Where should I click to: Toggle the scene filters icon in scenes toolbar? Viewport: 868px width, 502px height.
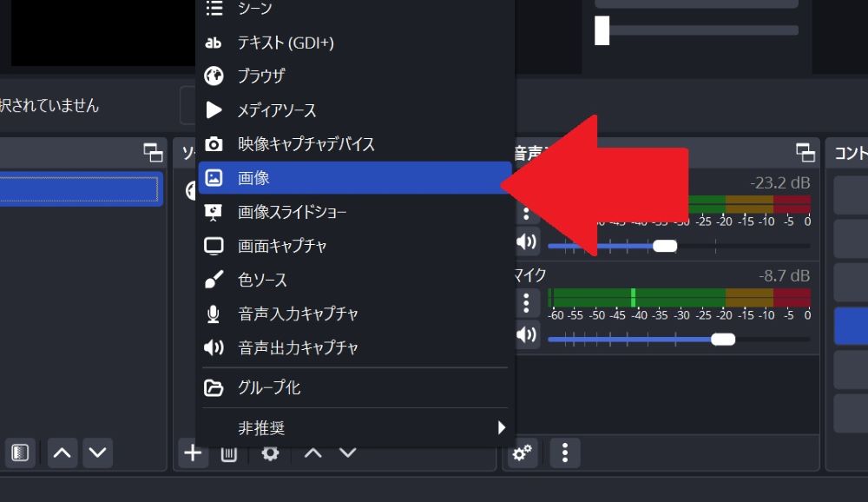[x=20, y=452]
